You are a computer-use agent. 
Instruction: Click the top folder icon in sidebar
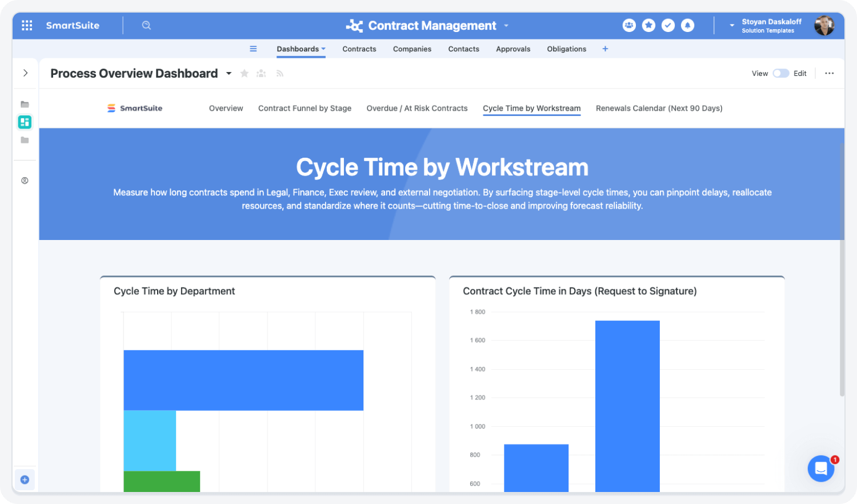click(25, 104)
